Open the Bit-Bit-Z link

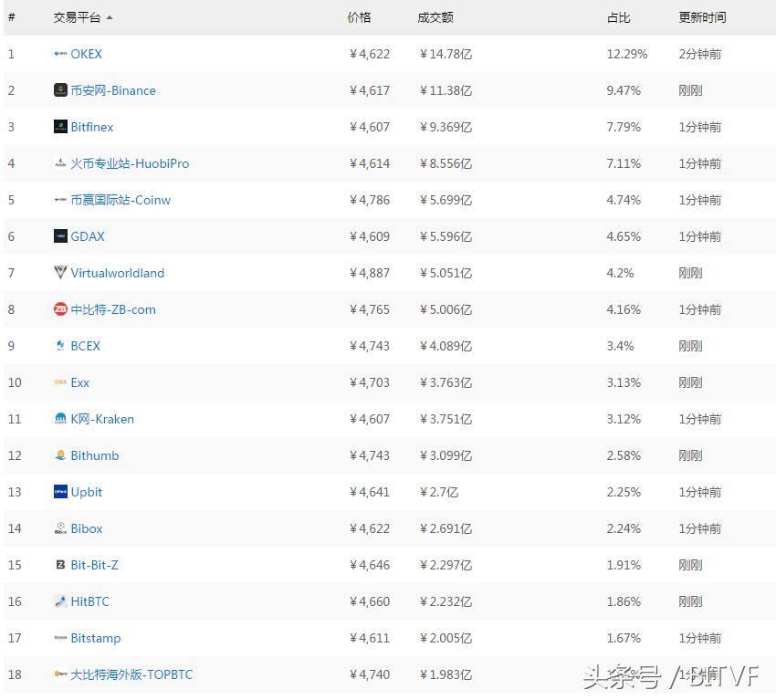pos(95,565)
